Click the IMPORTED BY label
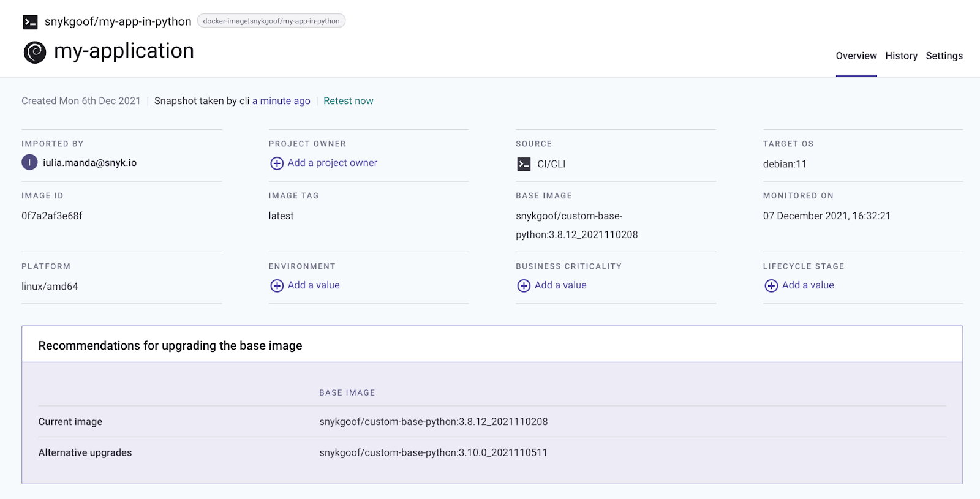The width and height of the screenshot is (980, 499). (x=53, y=144)
